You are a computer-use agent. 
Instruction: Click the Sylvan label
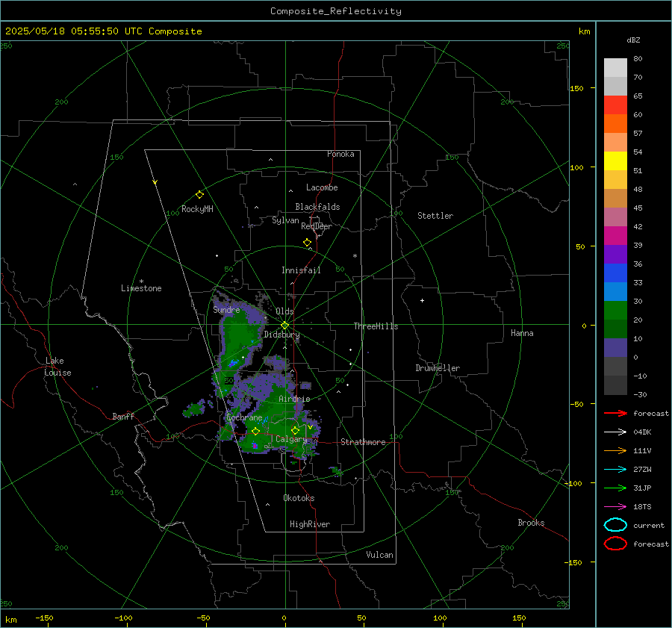click(x=285, y=220)
